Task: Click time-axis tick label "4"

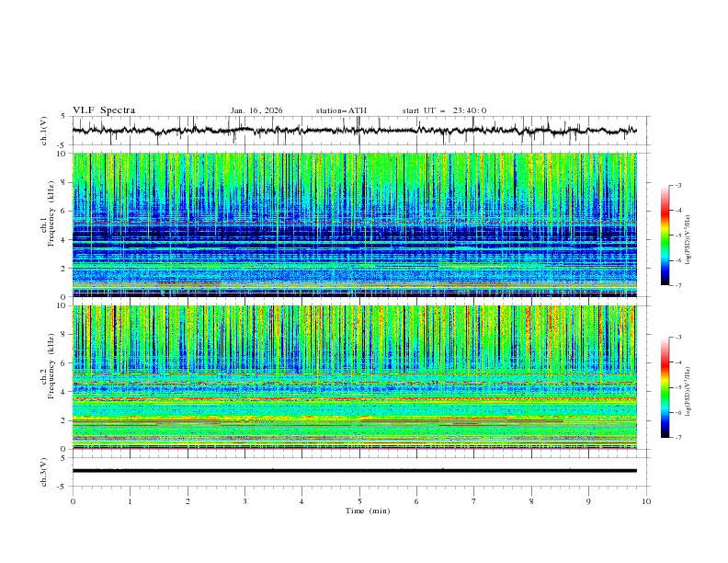Action: pos(301,501)
